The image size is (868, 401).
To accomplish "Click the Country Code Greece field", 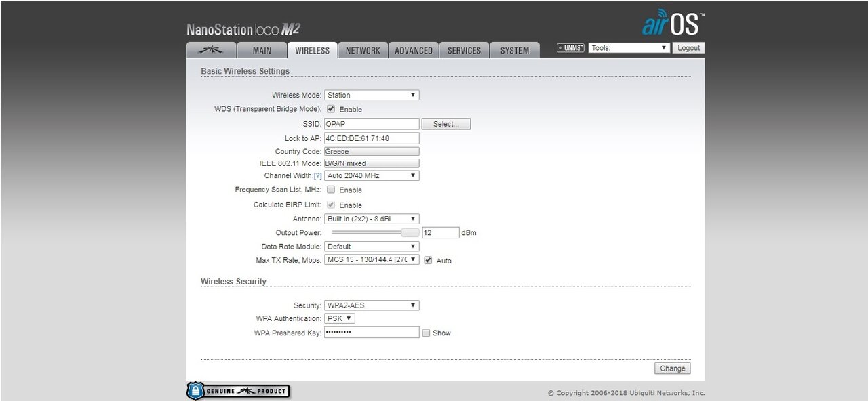I will point(372,152).
